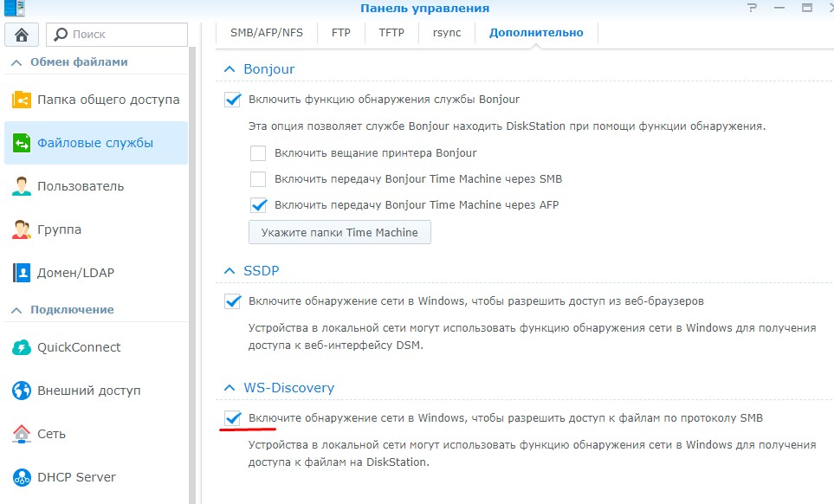Image resolution: width=834 pixels, height=504 pixels.
Task: Open Папка общего доступа label
Action: coord(108,100)
